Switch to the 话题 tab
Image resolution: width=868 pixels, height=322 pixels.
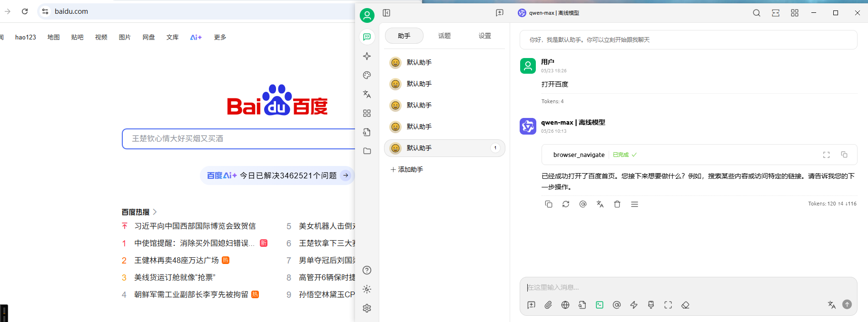[x=444, y=36]
